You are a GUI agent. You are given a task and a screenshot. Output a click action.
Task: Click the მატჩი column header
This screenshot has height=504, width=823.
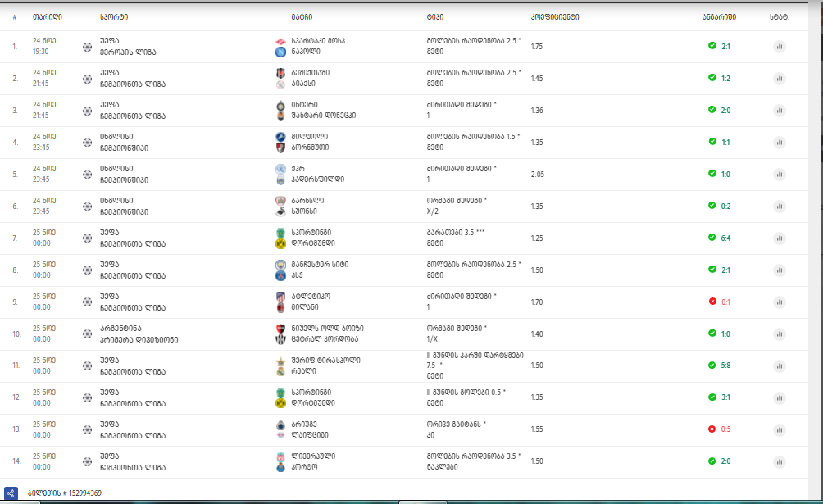[x=301, y=16]
